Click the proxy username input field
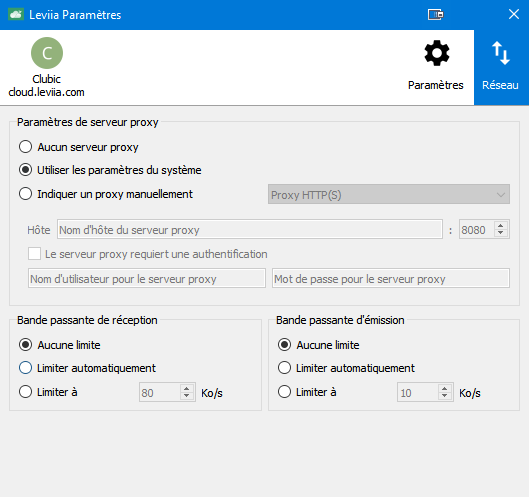The height and width of the screenshot is (497, 529). click(x=147, y=278)
